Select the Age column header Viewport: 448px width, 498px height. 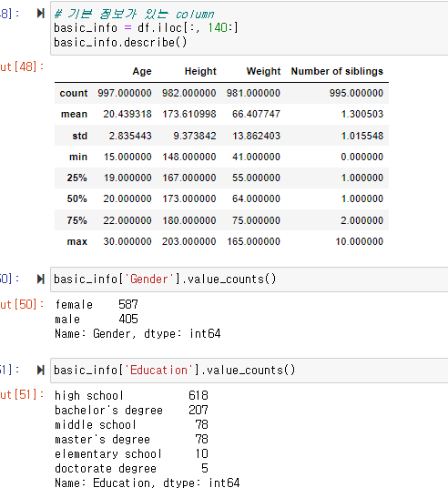[142, 71]
